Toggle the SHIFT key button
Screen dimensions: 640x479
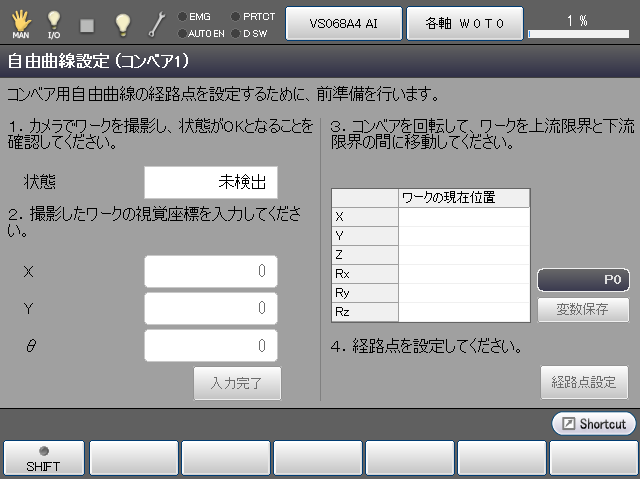click(x=43, y=458)
